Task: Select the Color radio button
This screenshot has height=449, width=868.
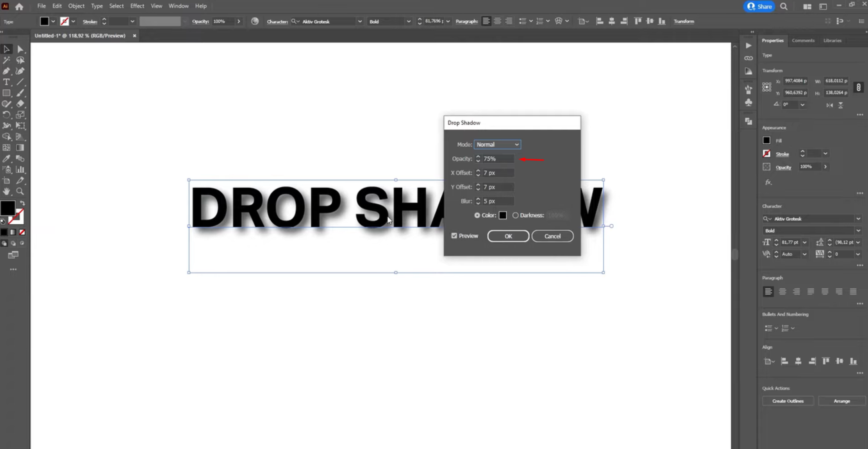Action: [x=477, y=215]
